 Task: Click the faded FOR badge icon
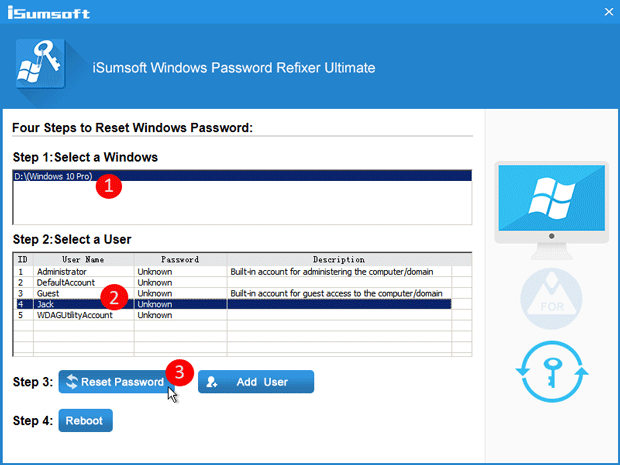[552, 299]
